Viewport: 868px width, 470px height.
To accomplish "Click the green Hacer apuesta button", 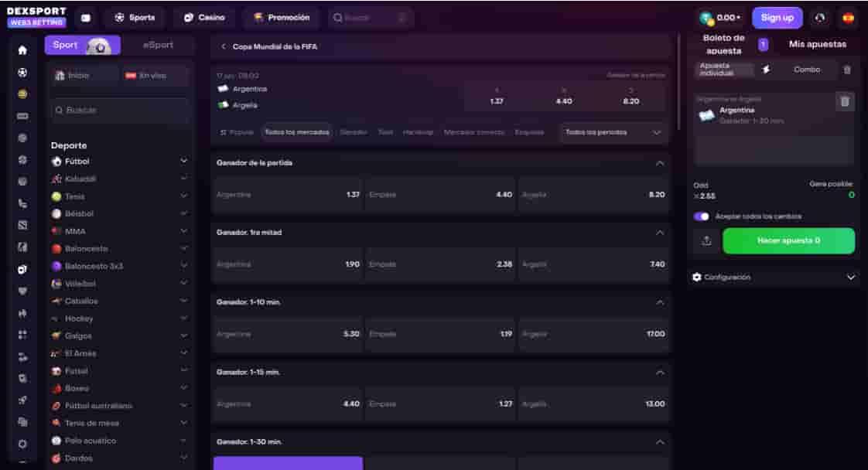I will [788, 241].
